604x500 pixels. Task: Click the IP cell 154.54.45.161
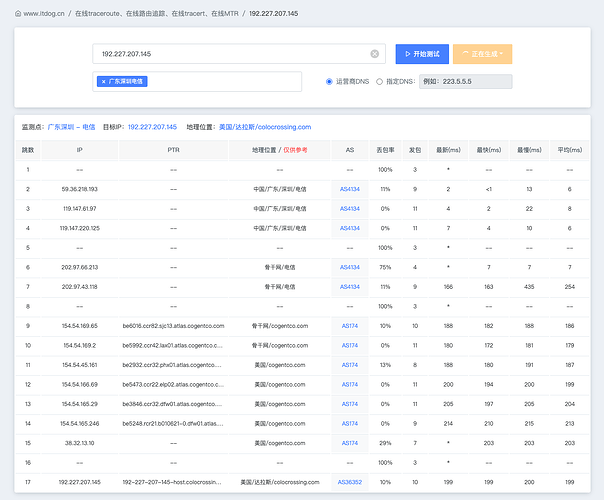(x=79, y=365)
